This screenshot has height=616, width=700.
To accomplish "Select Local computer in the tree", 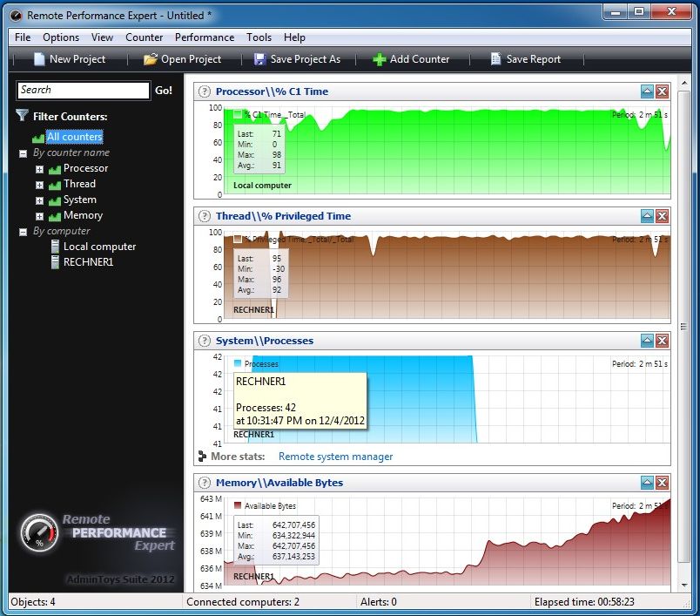I will tap(99, 247).
